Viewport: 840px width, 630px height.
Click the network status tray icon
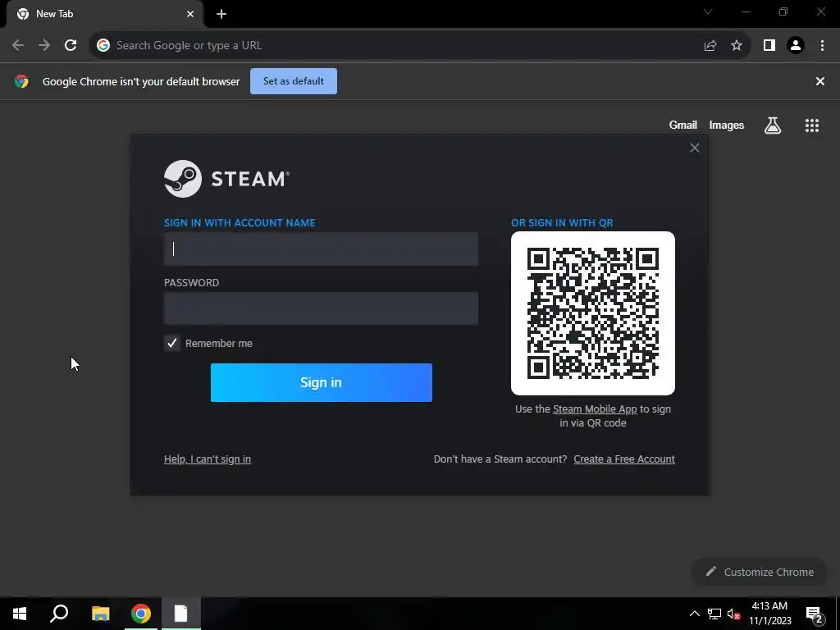[x=714, y=614]
